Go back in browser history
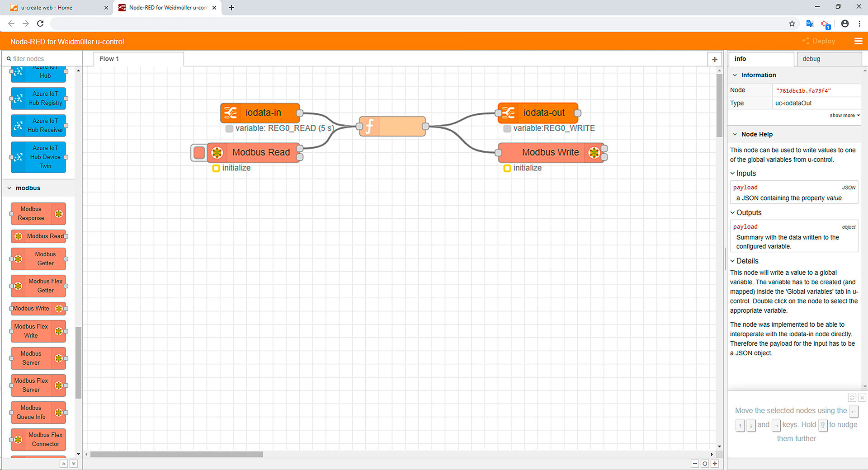This screenshot has width=868, height=470. coord(11,23)
